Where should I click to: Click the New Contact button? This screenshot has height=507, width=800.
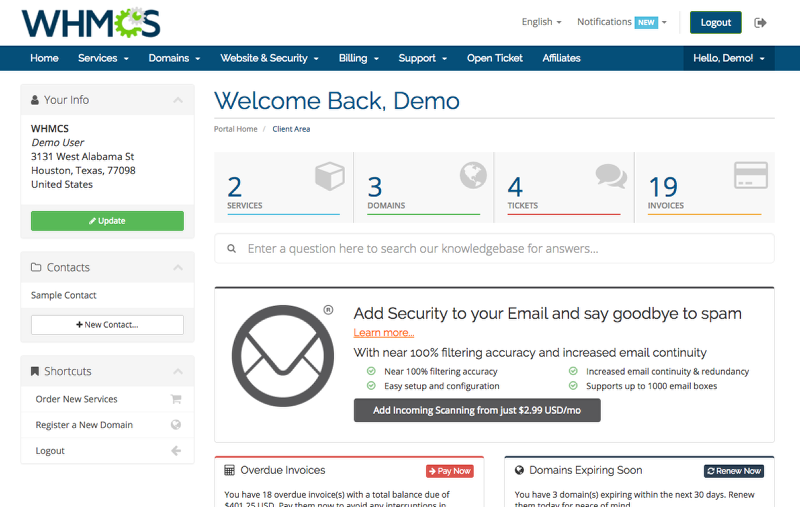click(107, 325)
